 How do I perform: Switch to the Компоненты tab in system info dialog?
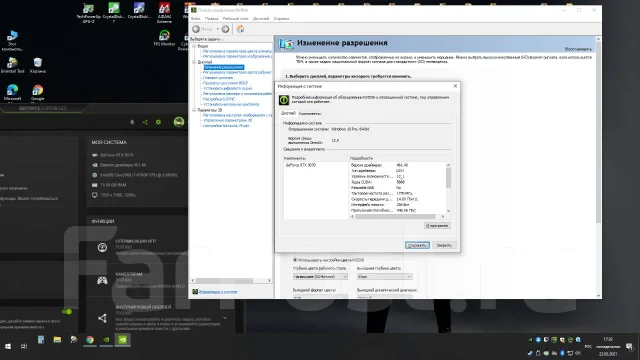pyautogui.click(x=310, y=114)
